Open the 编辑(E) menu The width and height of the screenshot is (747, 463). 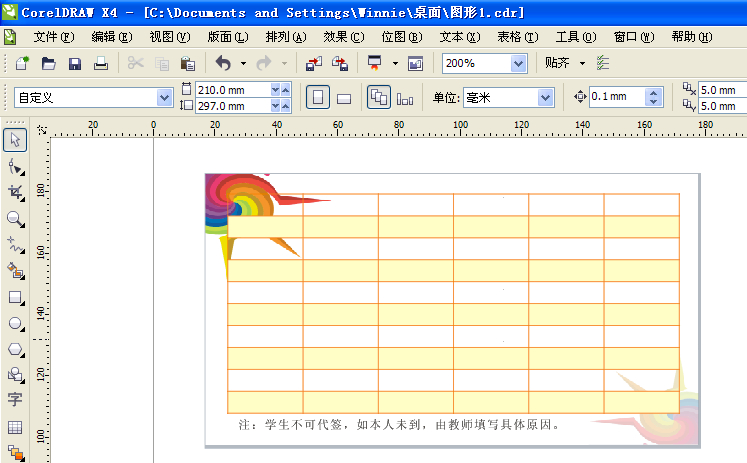[112, 37]
